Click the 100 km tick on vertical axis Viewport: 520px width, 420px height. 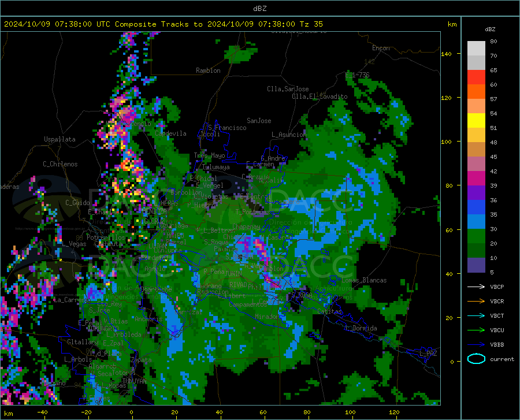point(447,142)
